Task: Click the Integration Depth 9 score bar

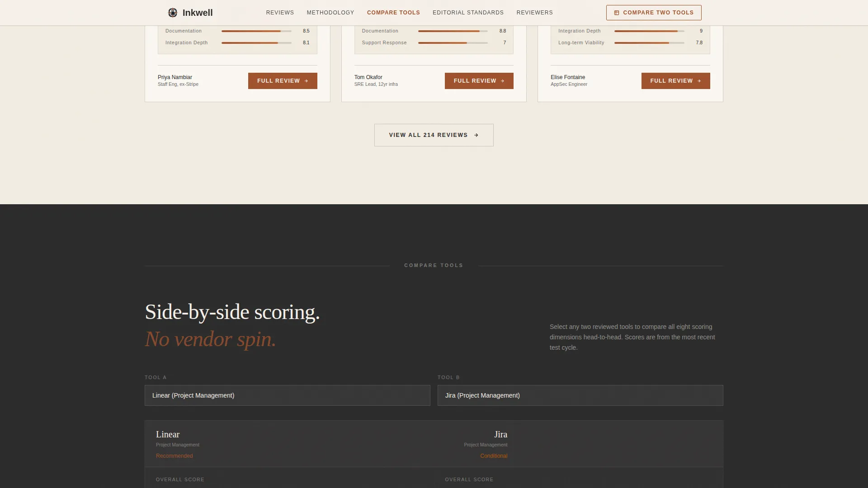Action: [x=649, y=31]
